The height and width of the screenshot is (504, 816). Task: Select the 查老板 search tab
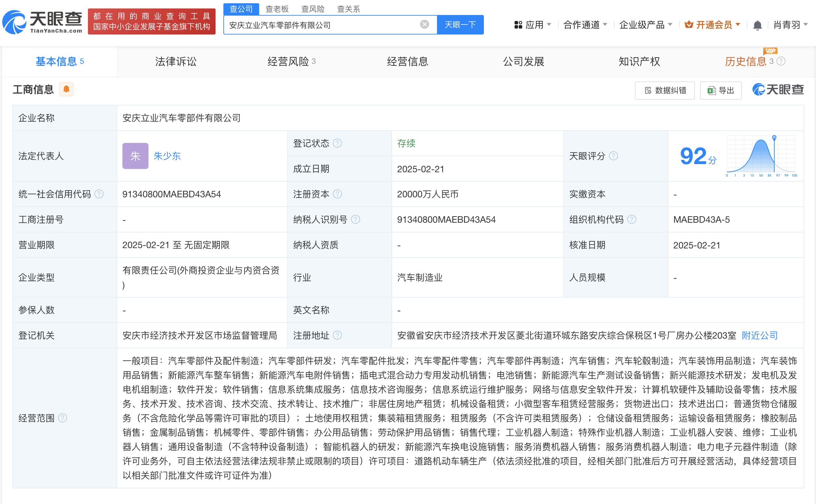tap(277, 9)
